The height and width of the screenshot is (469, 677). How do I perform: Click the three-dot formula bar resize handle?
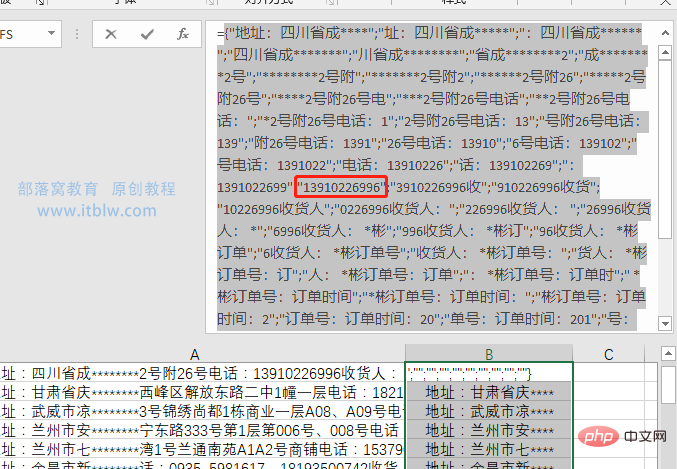tap(77, 34)
